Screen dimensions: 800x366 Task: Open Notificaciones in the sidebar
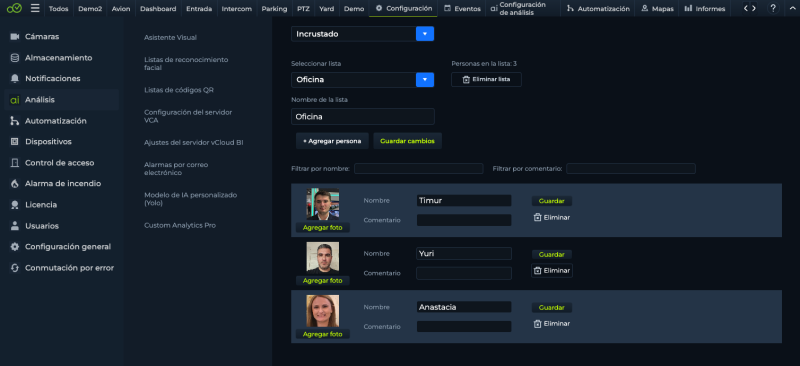[62, 79]
